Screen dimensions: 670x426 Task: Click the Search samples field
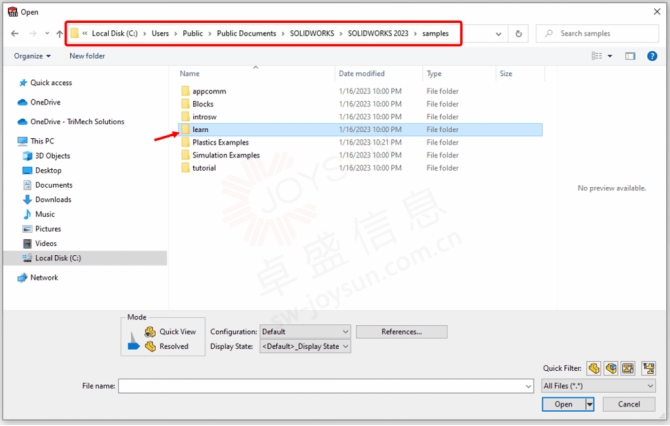pos(597,33)
